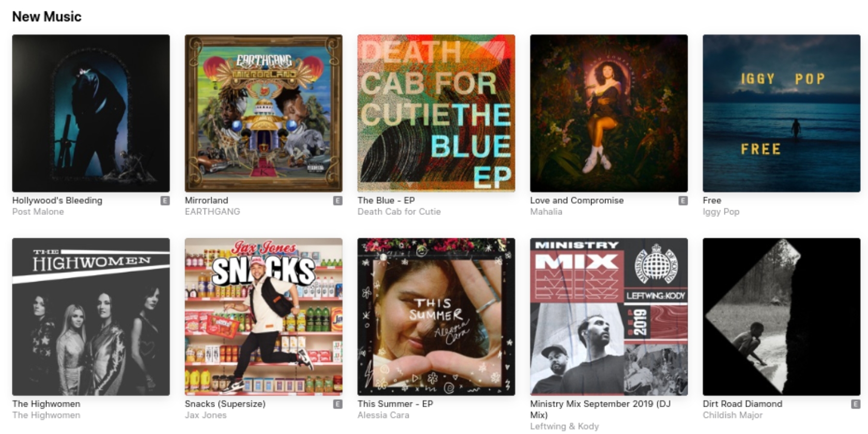The width and height of the screenshot is (868, 434).
Task: Click the explicit badge next to Mirrorland
Action: pyautogui.click(x=338, y=200)
